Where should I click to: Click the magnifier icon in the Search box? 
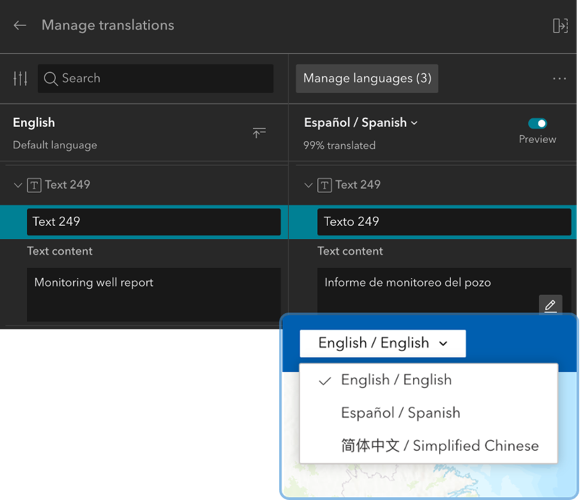click(x=51, y=78)
